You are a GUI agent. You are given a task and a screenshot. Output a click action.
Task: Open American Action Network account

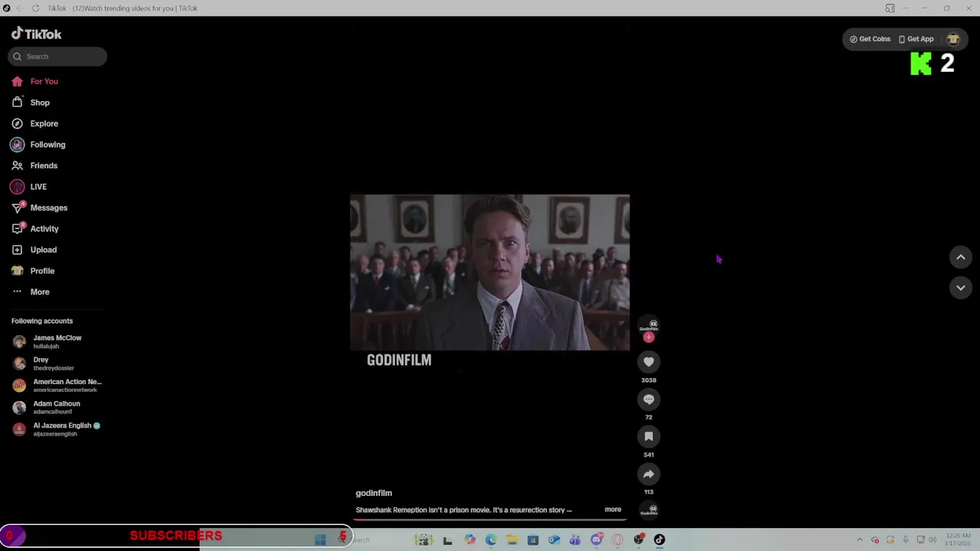click(57, 386)
